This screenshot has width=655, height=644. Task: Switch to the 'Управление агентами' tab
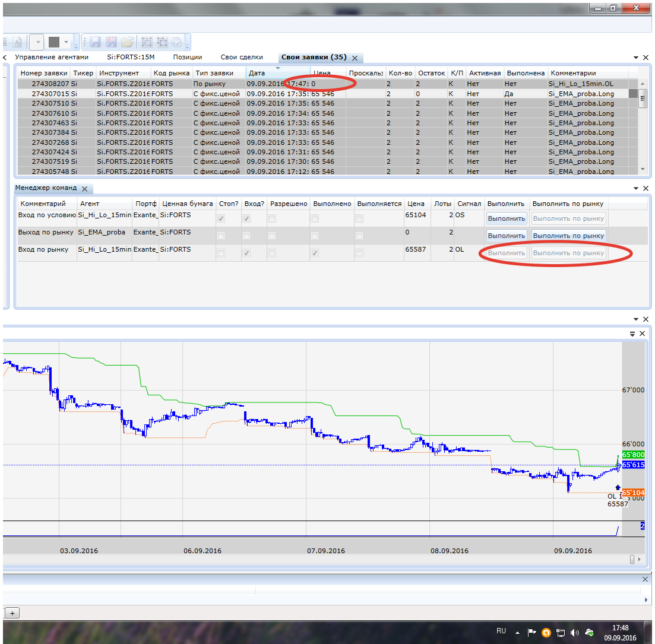pos(52,57)
